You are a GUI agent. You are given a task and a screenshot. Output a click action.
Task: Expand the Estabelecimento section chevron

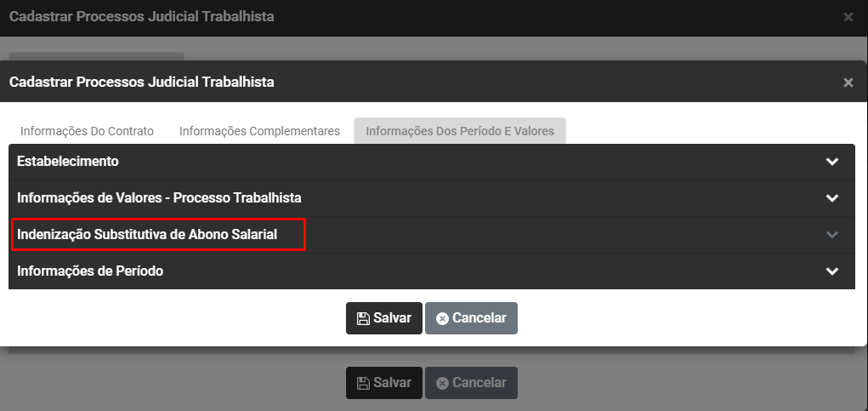coord(832,162)
